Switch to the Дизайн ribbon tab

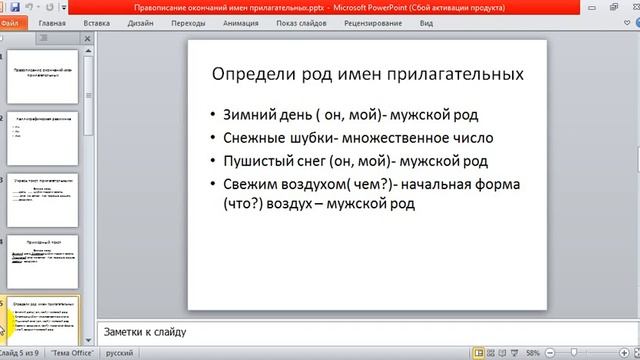[140, 23]
